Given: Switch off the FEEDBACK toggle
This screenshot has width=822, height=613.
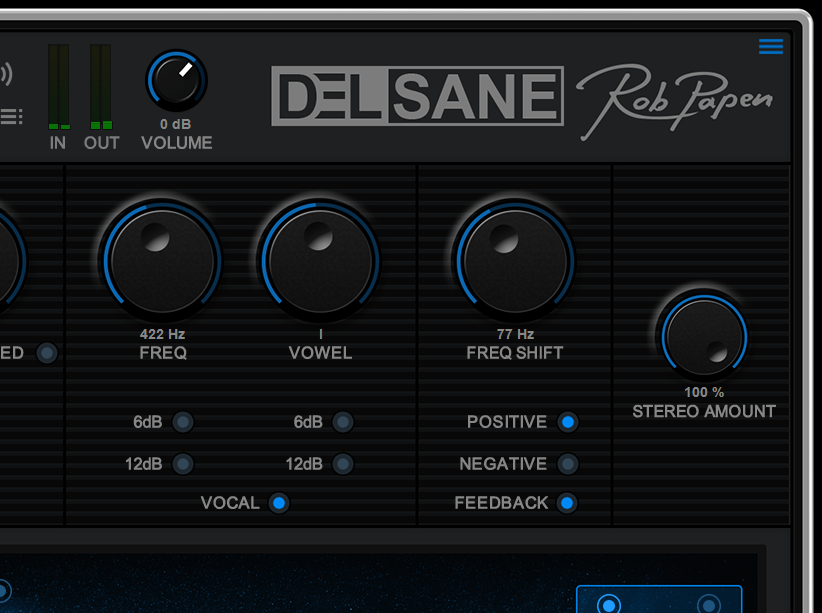Looking at the screenshot, I should point(567,503).
